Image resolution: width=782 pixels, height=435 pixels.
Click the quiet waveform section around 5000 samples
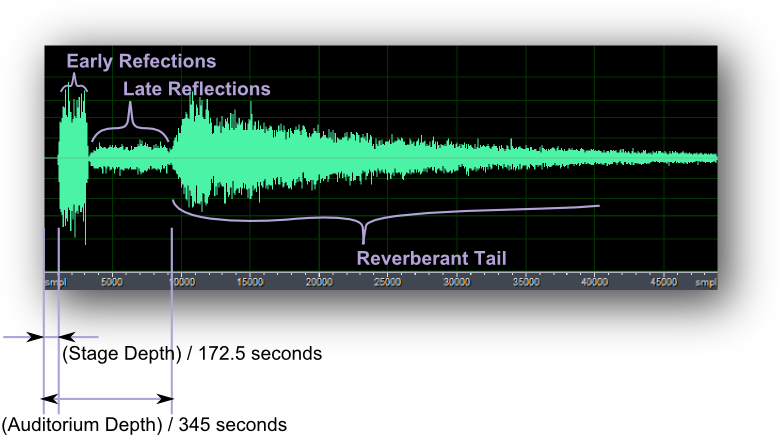click(130, 159)
